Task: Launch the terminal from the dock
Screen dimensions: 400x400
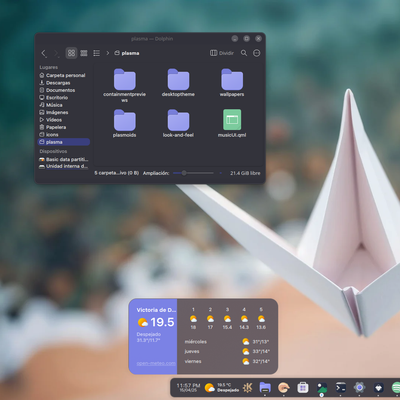Action: 341,388
